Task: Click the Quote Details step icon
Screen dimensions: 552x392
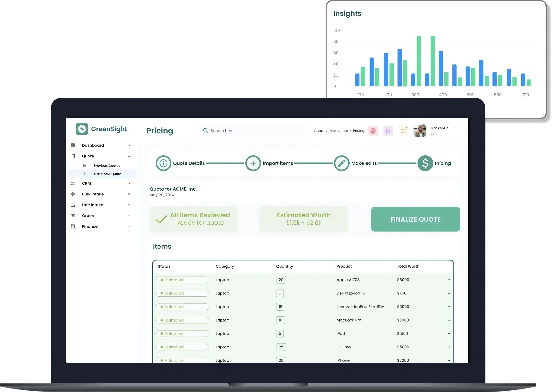Action: pyautogui.click(x=163, y=163)
